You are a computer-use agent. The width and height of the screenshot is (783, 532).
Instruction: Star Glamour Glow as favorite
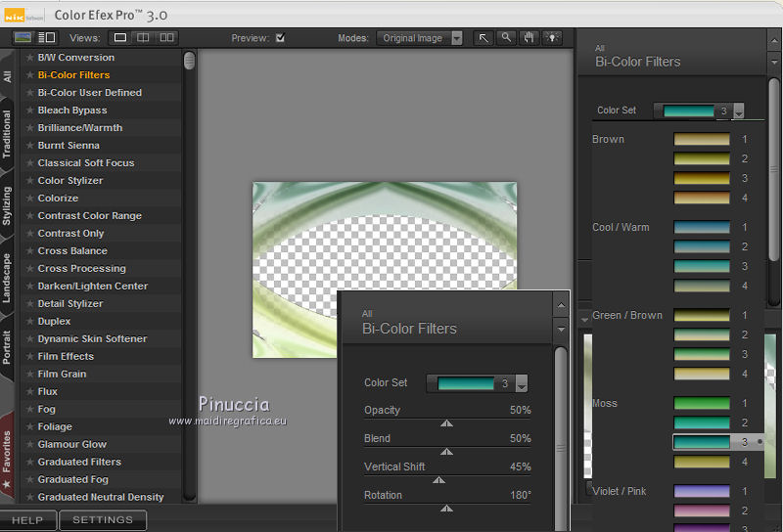point(30,444)
